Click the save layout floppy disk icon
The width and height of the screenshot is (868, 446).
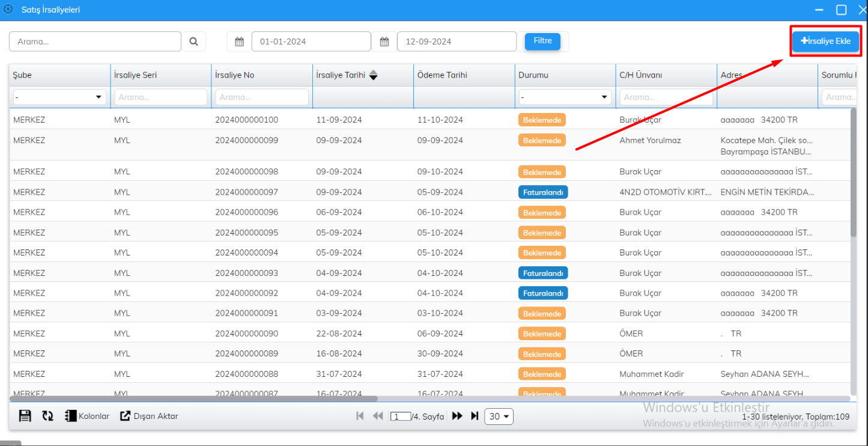click(25, 416)
